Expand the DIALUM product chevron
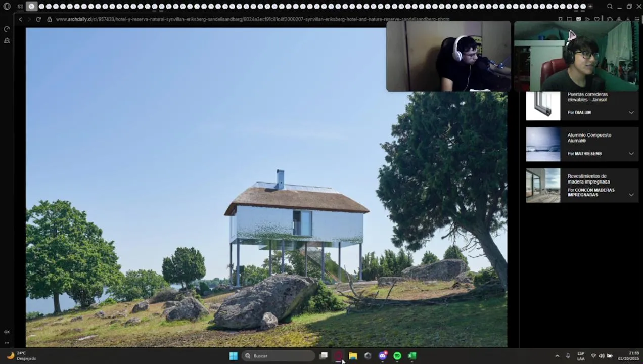643x364 pixels. tap(631, 112)
